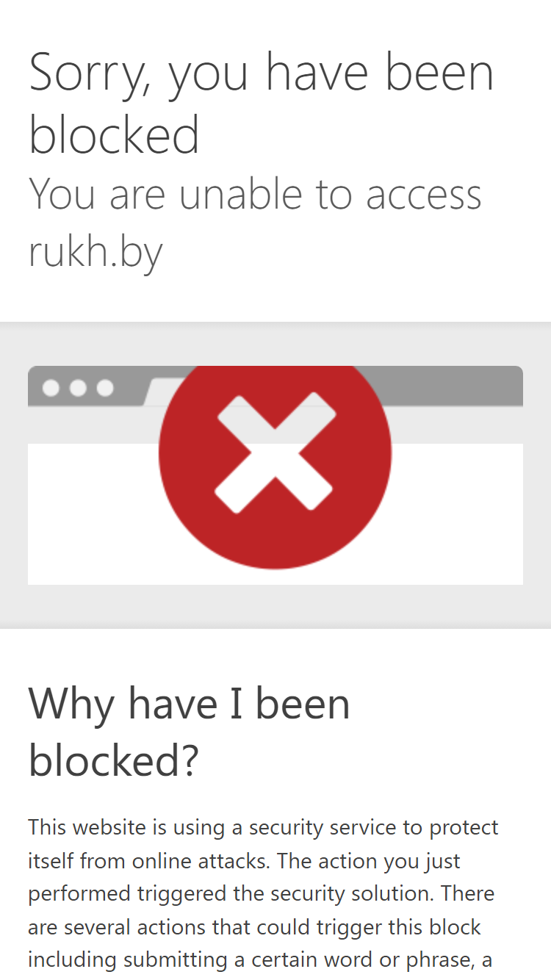Click the 'You are unable to access' subheading

pos(255,195)
